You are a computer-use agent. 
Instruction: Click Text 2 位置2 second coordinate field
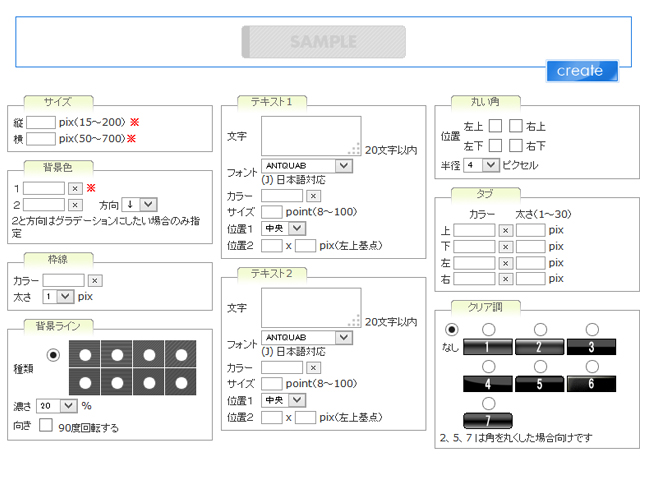tap(306, 417)
